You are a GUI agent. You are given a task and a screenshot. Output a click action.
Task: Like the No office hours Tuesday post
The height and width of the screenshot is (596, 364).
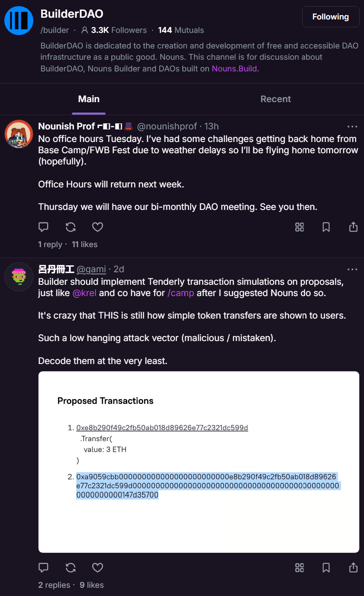click(x=98, y=227)
